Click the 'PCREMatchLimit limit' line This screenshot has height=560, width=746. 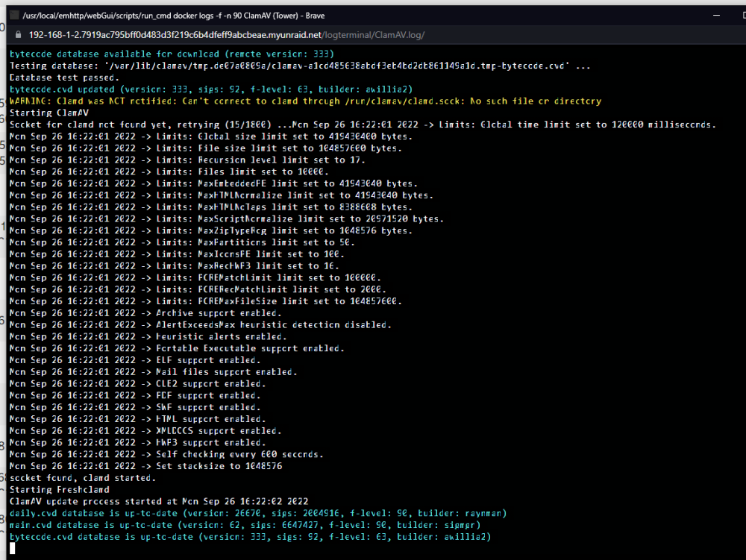(195, 277)
